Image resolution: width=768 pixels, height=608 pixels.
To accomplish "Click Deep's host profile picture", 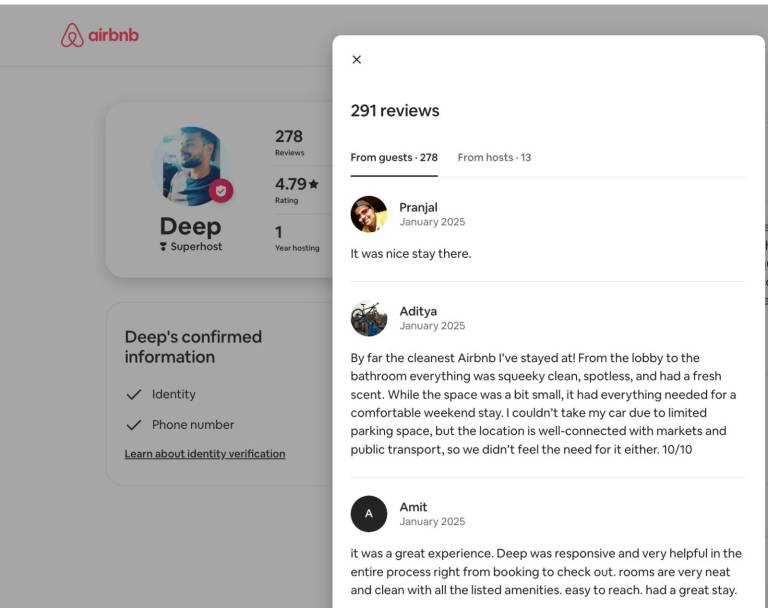I will tap(192, 166).
